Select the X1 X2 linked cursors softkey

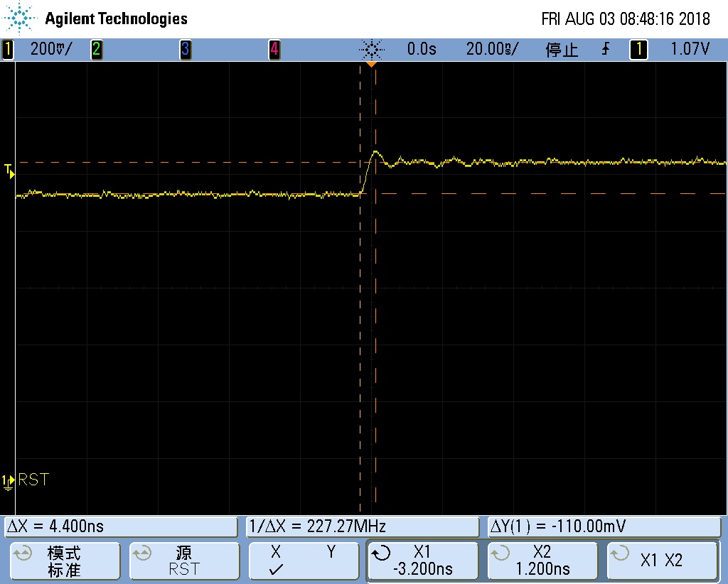[x=662, y=561]
